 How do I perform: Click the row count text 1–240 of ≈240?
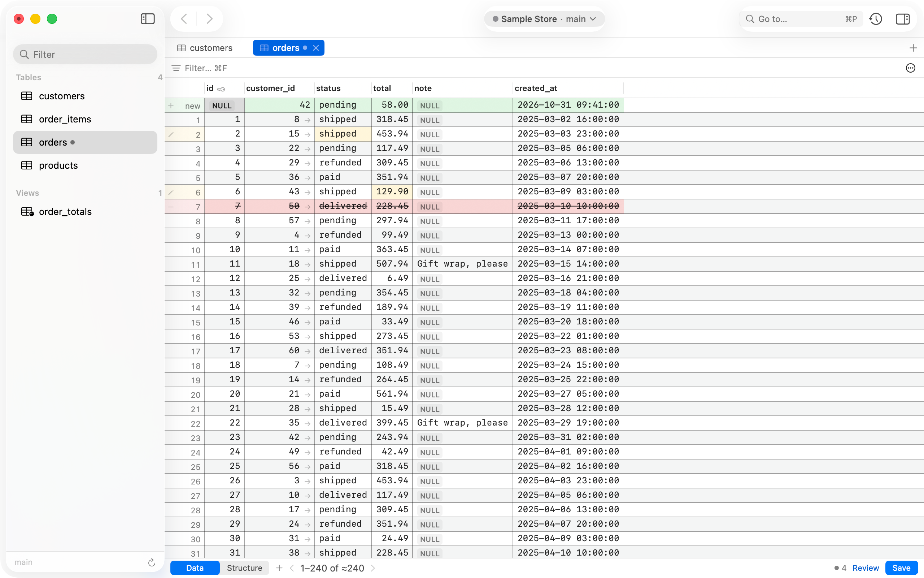[x=332, y=568]
